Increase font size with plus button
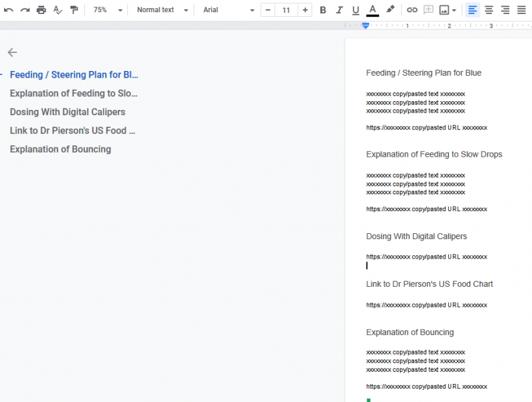Screen dimensions: 532x402 coord(306,10)
